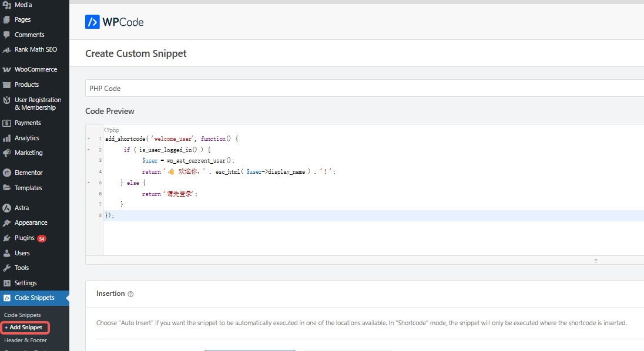Viewport: 644px width, 351px height.
Task: Collapse code fold arrow on line 1
Action: coord(88,139)
